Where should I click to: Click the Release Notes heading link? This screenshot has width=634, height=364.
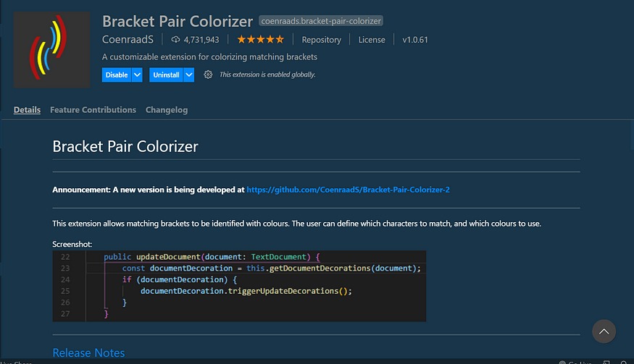click(x=88, y=352)
